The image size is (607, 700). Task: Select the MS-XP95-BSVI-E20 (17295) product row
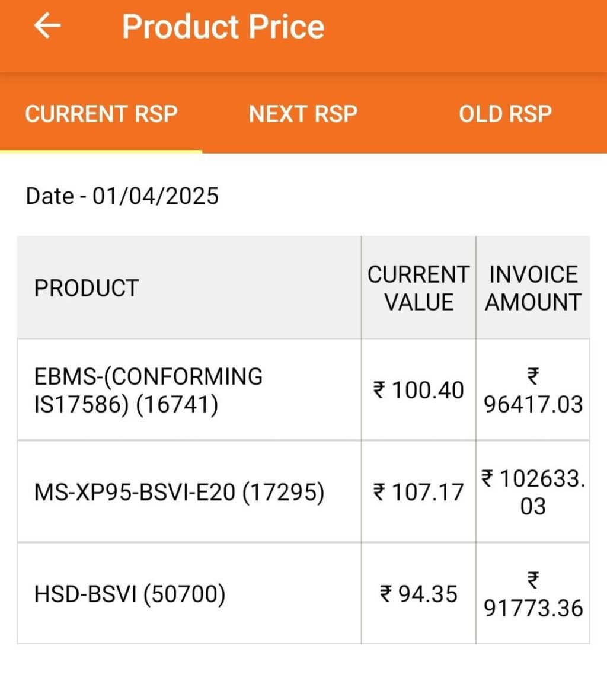coord(303,492)
